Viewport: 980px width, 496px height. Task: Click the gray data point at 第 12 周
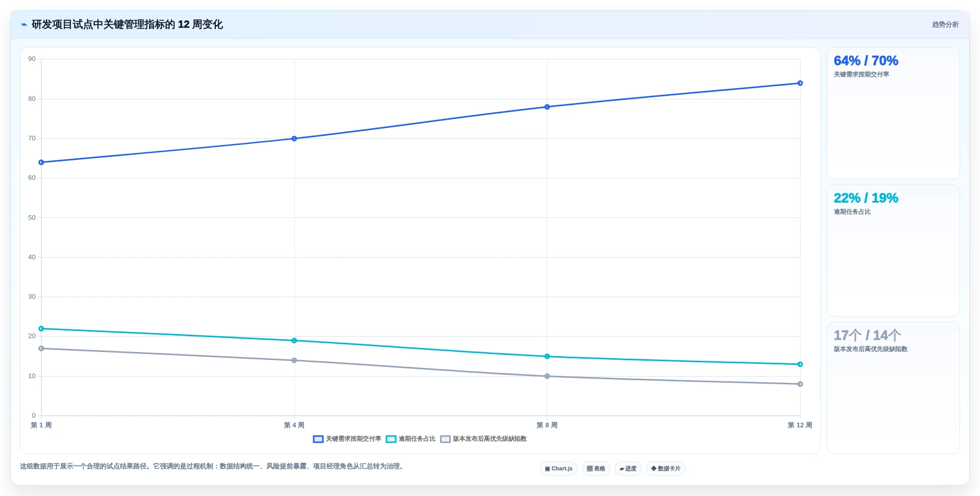[800, 384]
